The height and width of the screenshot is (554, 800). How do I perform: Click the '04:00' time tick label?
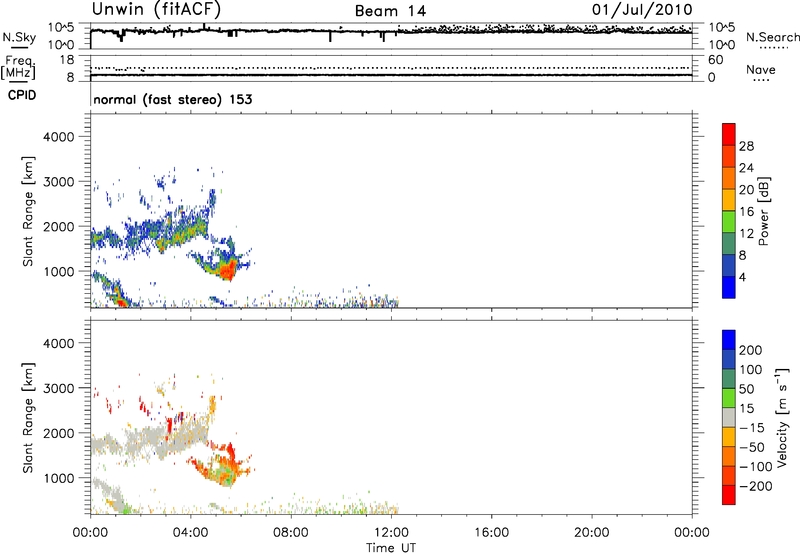pyautogui.click(x=190, y=533)
